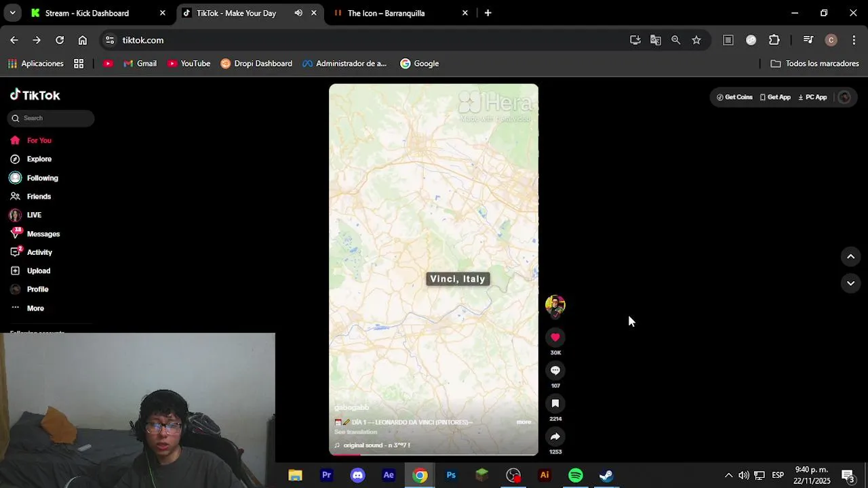The image size is (868, 488).
Task: Open the Dropi Dashboard bookmark
Action: tap(256, 64)
